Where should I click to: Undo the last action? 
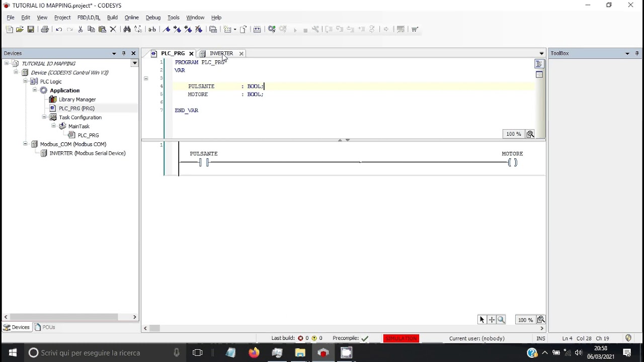pyautogui.click(x=59, y=29)
